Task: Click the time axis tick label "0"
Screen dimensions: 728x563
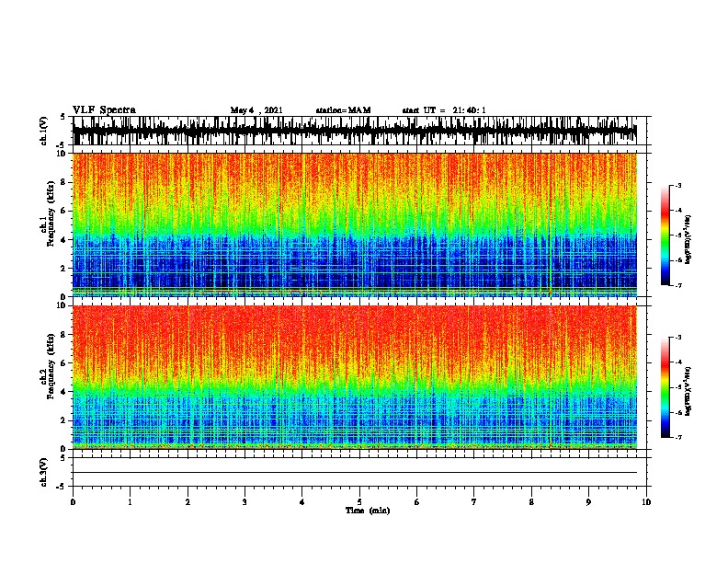Action: point(73,501)
